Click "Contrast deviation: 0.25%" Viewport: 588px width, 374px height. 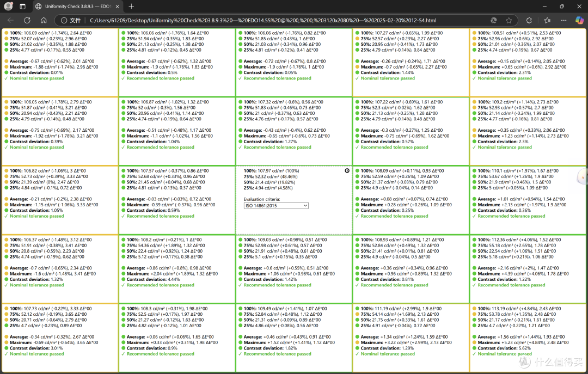pos(387,211)
